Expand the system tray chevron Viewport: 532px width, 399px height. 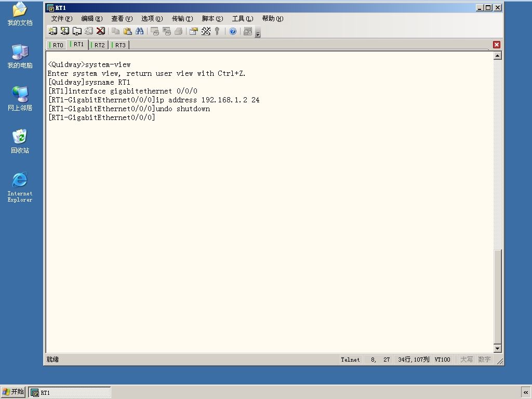pos(526,393)
